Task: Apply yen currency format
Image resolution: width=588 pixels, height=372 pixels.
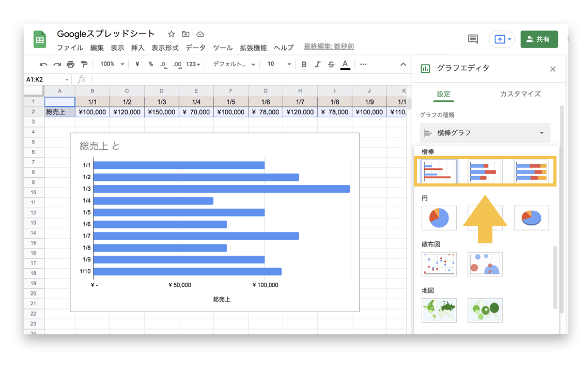Action: [137, 64]
